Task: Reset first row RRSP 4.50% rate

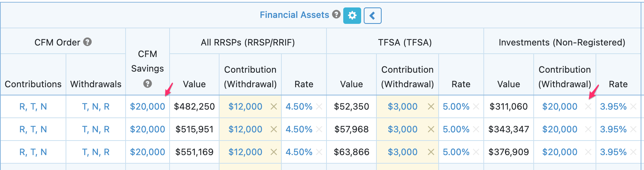Action: point(319,107)
